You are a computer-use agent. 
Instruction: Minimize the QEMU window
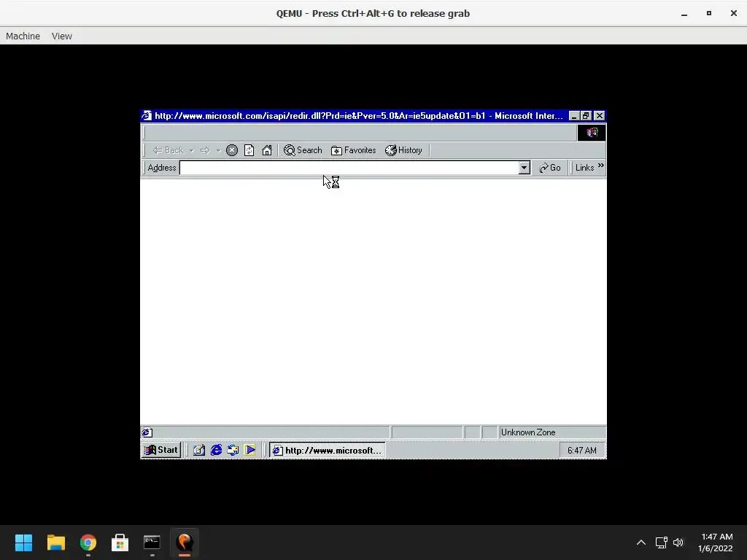684,13
